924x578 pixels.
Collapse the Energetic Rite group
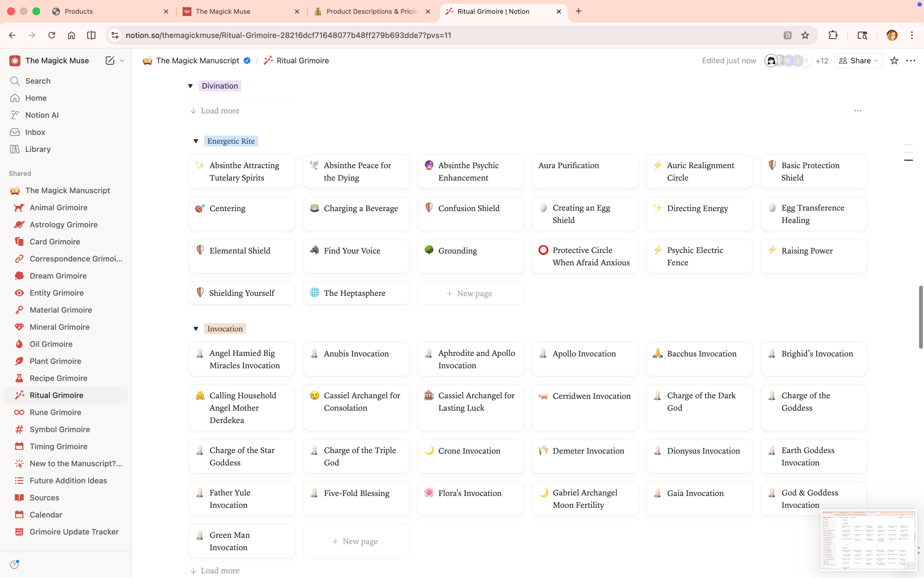coord(196,141)
